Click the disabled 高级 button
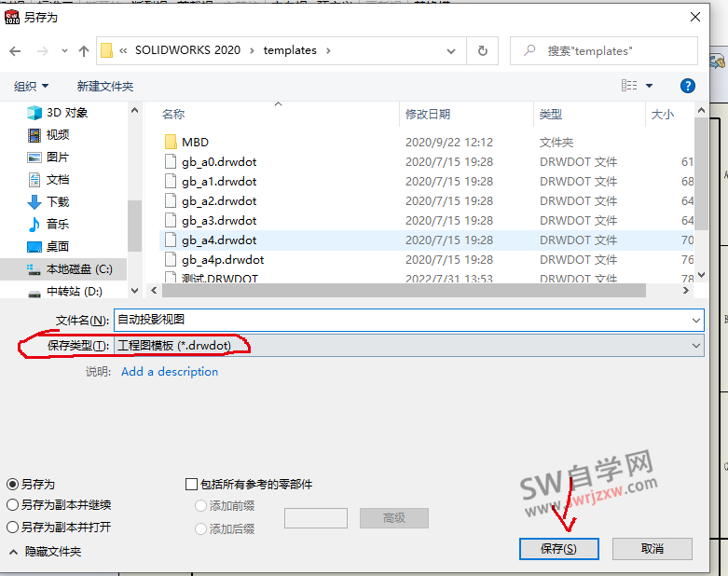 point(393,518)
